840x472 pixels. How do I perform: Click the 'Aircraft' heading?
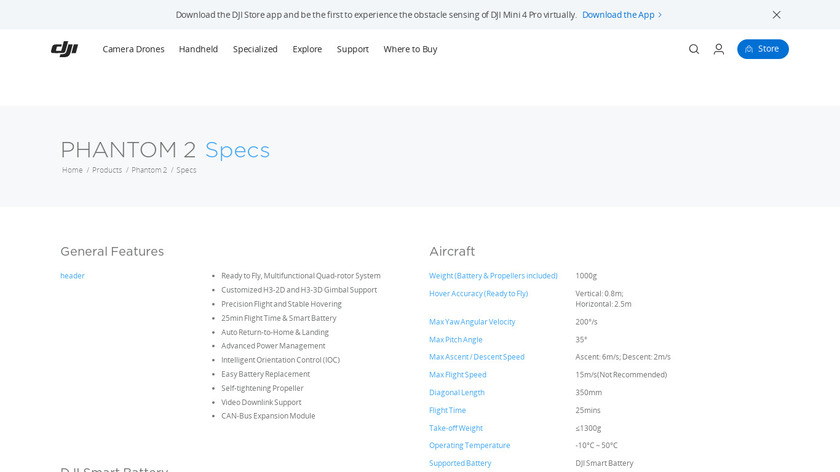[452, 251]
